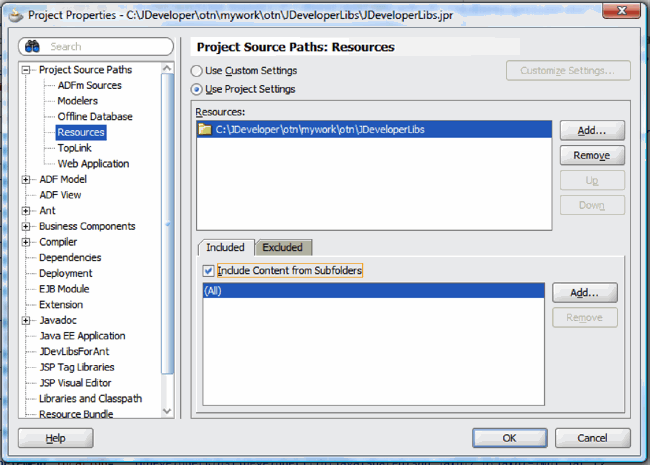Expand the ADF Model tree node

point(26,180)
